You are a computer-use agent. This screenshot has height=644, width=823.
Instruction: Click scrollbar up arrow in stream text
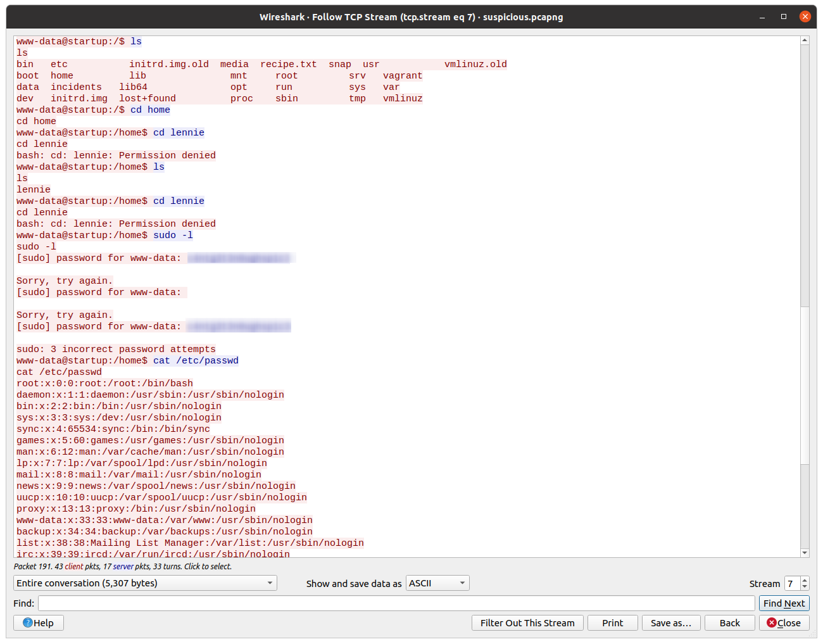click(x=805, y=41)
